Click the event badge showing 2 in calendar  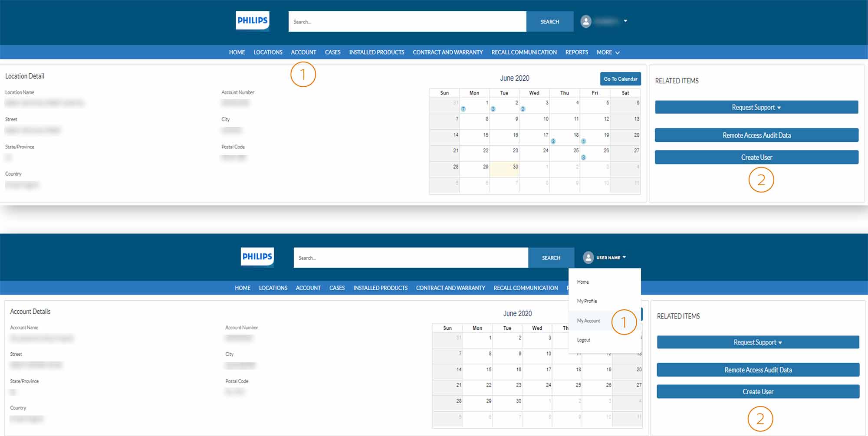pos(523,109)
